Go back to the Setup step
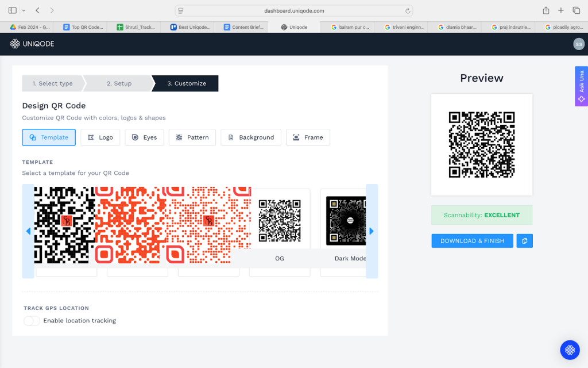588x368 pixels. [x=119, y=83]
